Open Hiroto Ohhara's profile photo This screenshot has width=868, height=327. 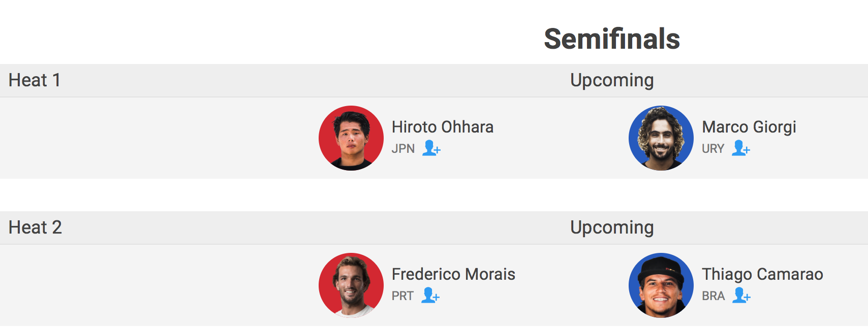point(351,138)
